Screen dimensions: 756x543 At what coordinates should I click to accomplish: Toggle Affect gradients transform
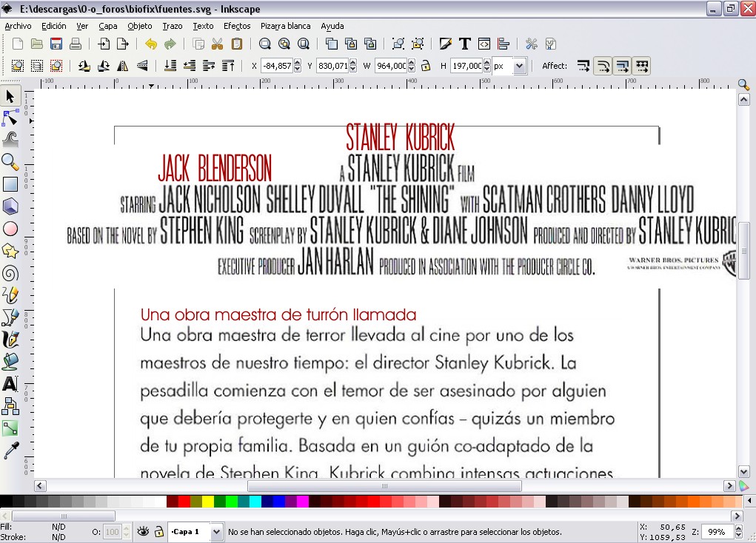tap(623, 66)
